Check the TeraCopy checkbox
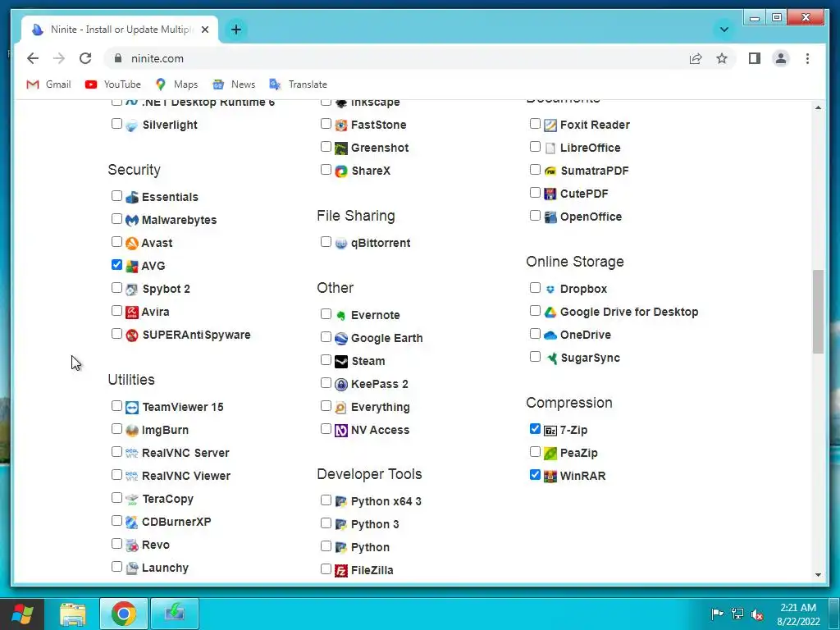The width and height of the screenshot is (840, 630). coord(116,498)
